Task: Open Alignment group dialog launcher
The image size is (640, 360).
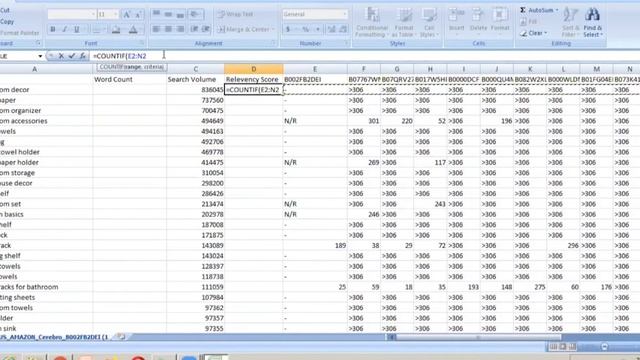Action: coord(274,43)
